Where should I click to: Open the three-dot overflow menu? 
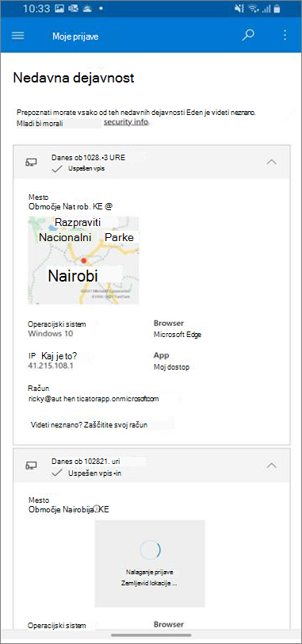click(285, 35)
